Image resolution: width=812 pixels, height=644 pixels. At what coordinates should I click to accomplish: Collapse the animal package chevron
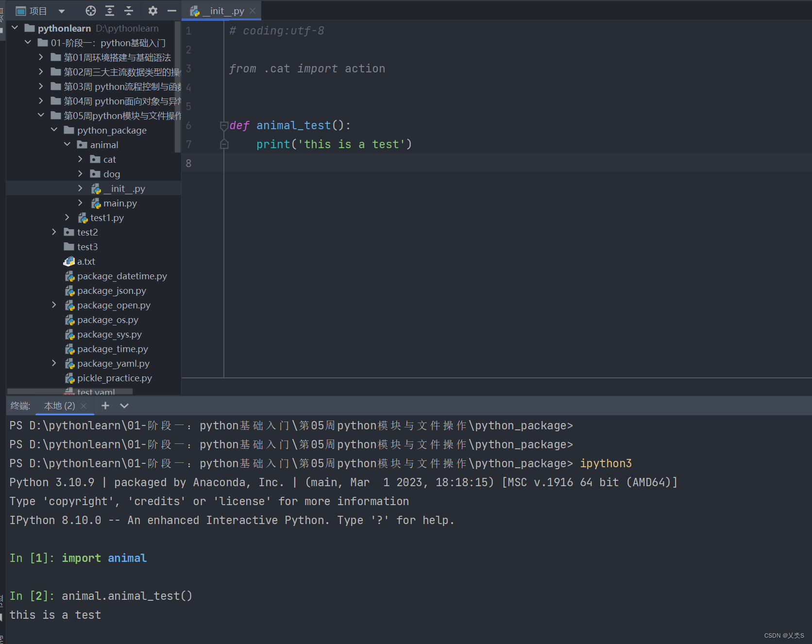pos(68,145)
